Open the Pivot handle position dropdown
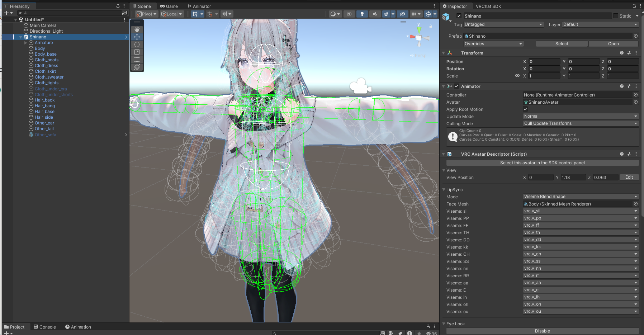 tap(147, 14)
